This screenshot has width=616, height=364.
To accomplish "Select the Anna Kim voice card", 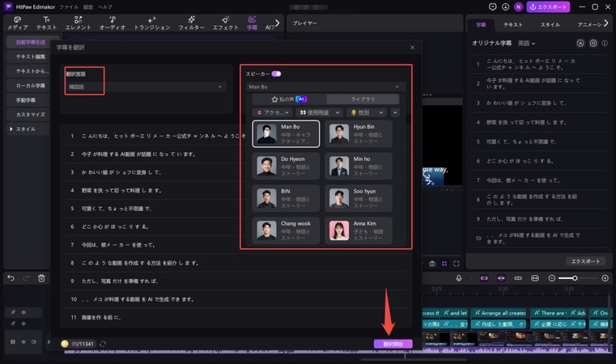I will [360, 231].
